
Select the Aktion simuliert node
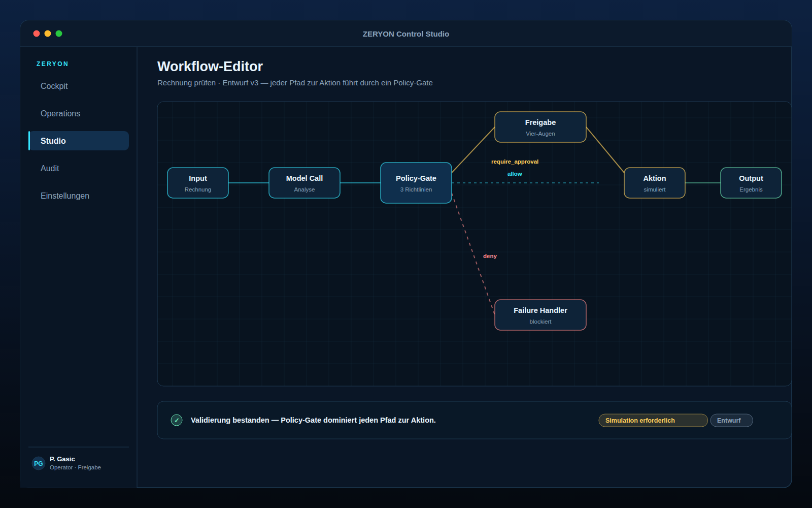tap(655, 183)
